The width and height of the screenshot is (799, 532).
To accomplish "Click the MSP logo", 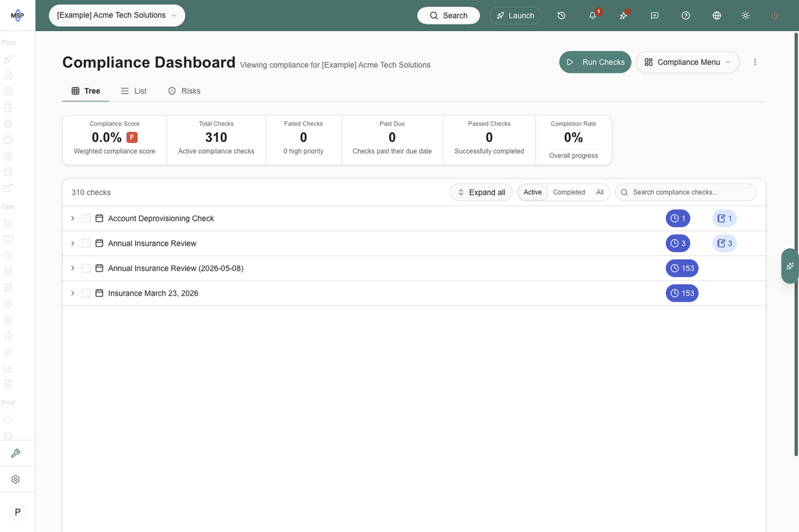I will click(17, 16).
